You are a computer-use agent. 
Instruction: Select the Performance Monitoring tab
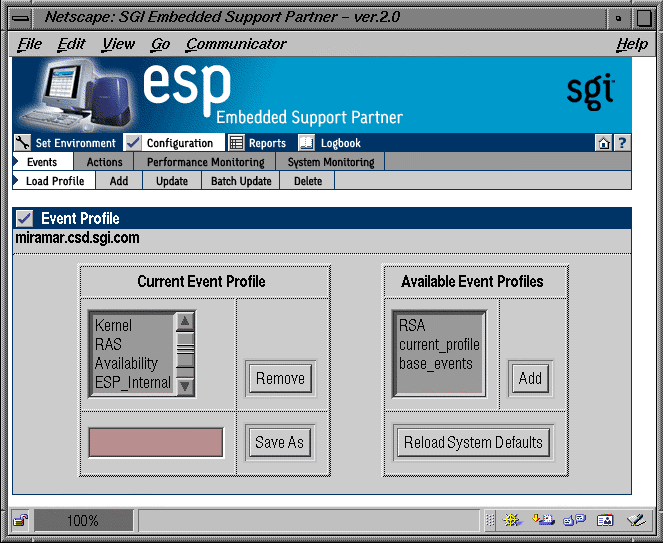[205, 162]
